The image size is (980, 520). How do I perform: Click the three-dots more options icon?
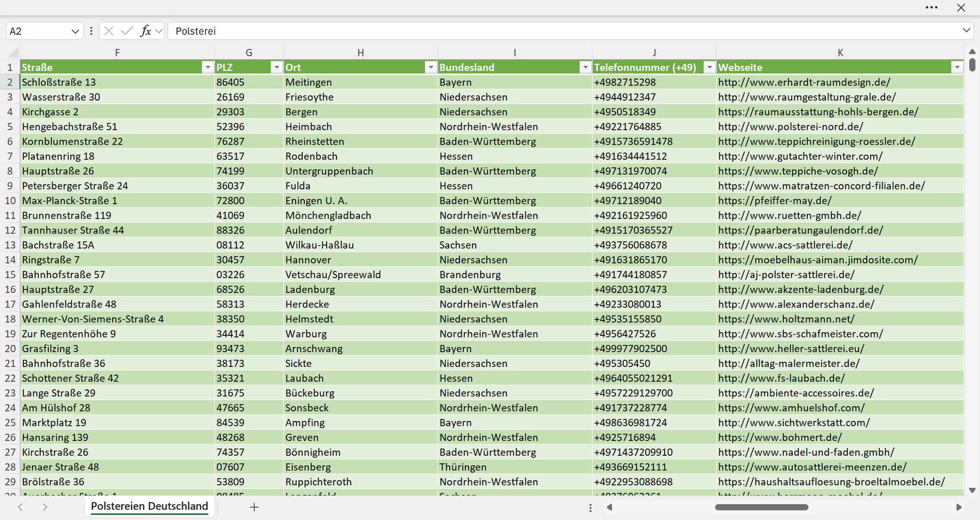(932, 8)
